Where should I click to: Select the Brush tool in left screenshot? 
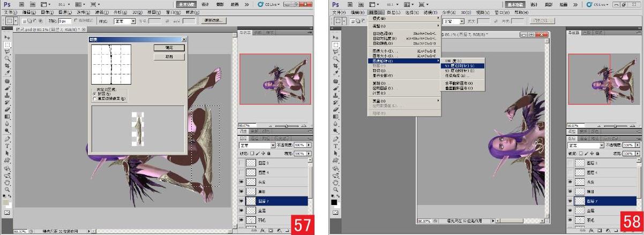8,88
